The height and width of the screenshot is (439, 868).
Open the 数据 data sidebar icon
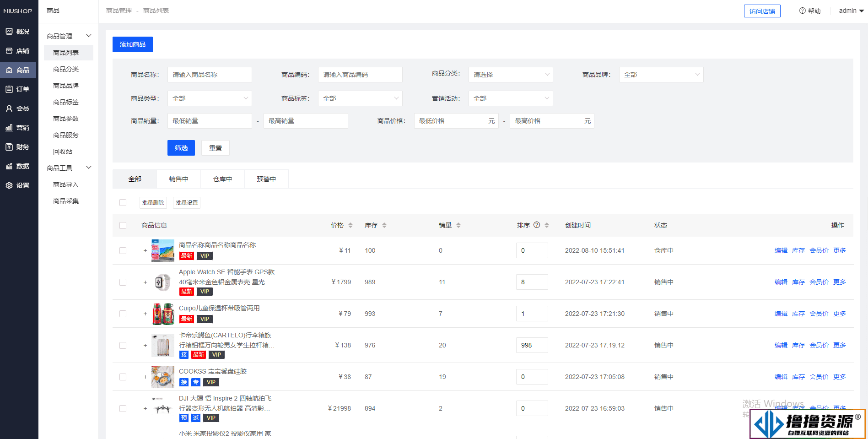[9, 166]
